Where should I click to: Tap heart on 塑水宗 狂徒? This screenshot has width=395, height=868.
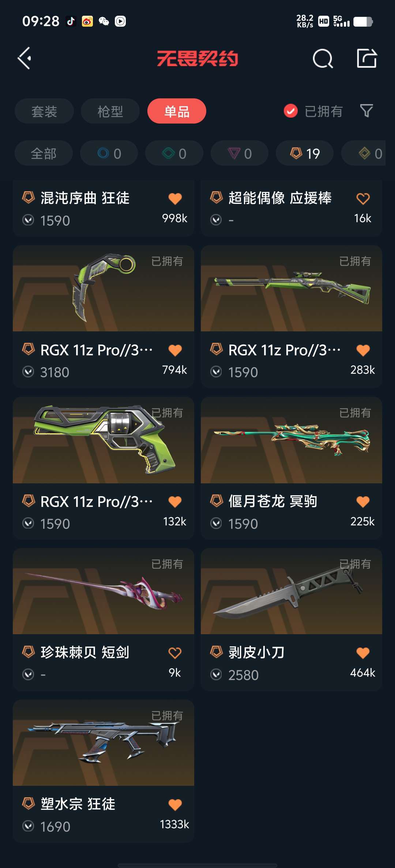tap(175, 804)
